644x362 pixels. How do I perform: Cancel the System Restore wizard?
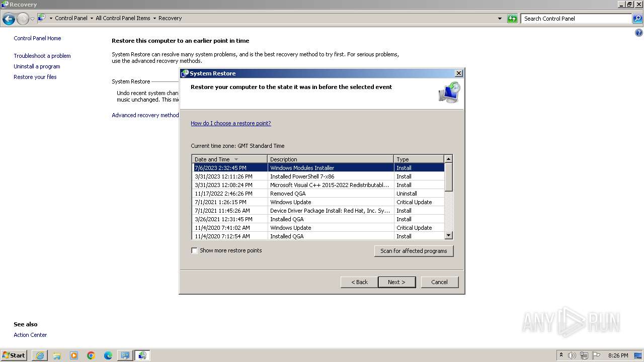point(439,282)
